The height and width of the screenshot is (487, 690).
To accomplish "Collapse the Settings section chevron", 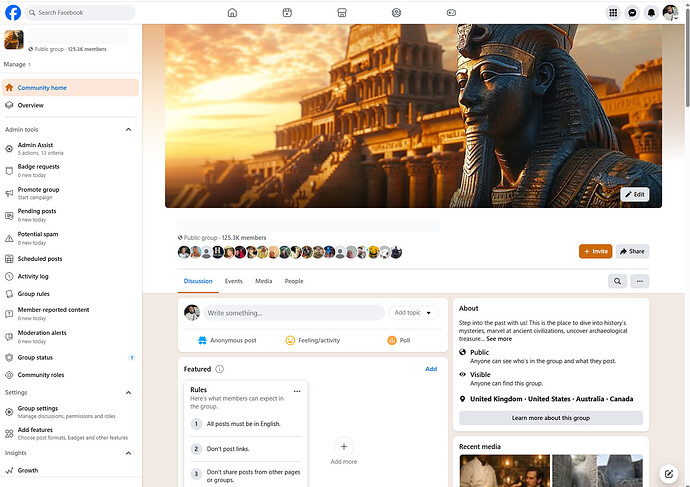I will pos(128,393).
